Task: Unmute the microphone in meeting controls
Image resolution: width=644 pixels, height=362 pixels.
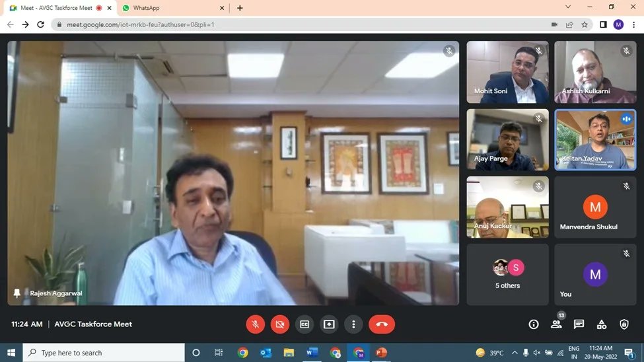Action: (x=255, y=324)
